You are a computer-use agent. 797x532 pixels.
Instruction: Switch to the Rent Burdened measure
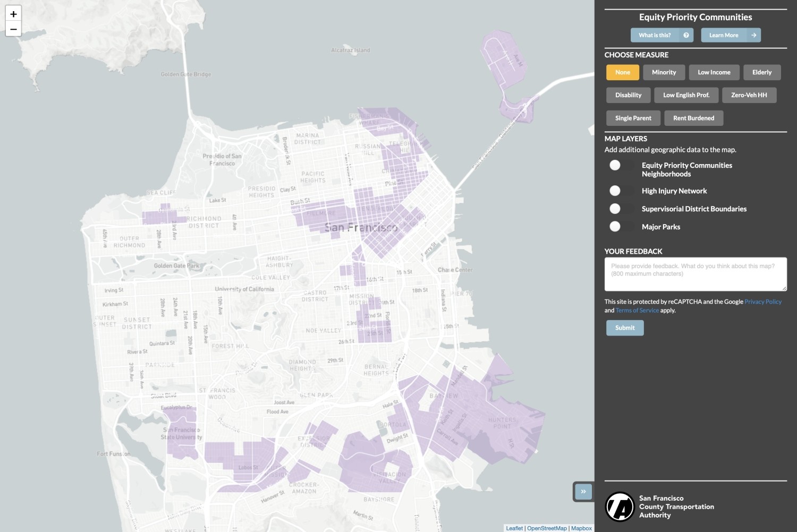click(x=693, y=118)
